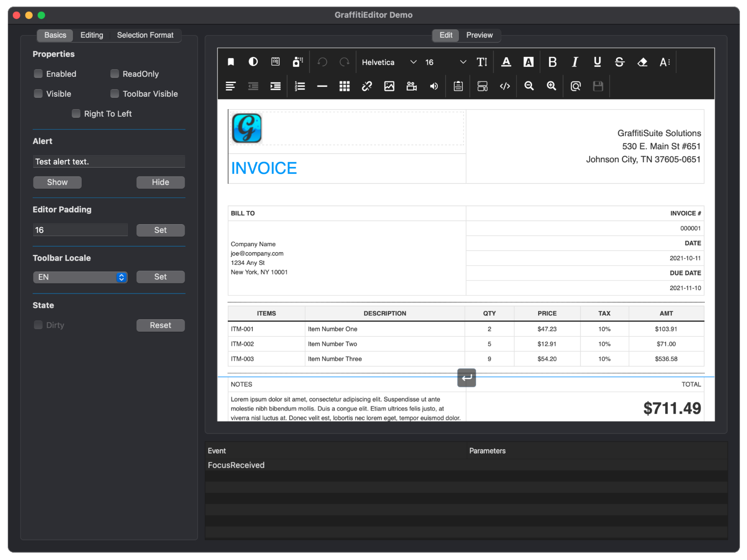Click Set button for Editor Padding
747x560 pixels.
tap(161, 230)
